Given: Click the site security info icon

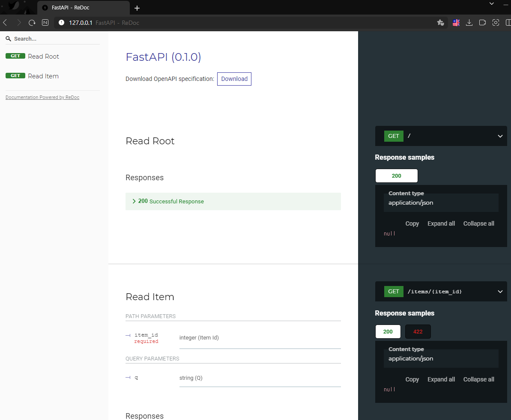Looking at the screenshot, I should (x=61, y=23).
